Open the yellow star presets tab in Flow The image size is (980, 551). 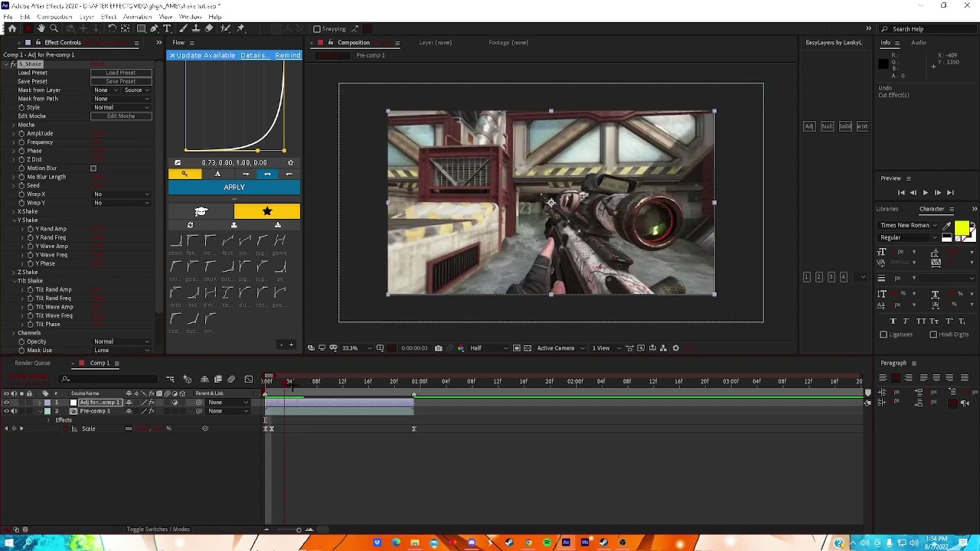pos(267,211)
